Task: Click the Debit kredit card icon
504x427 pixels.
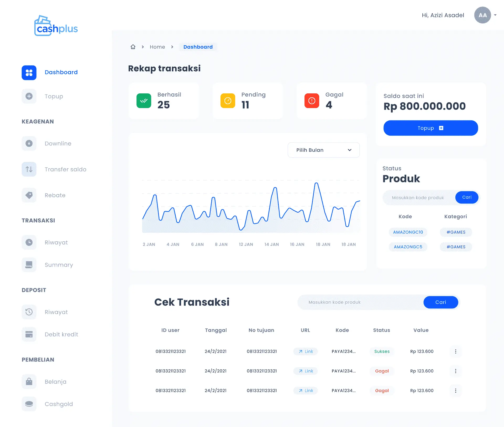Action: 29,334
